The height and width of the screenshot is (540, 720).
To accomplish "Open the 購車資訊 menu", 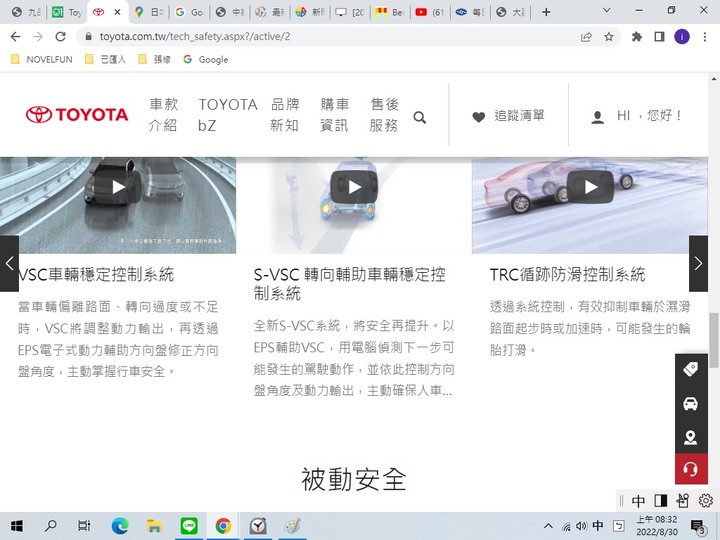I will 335,115.
